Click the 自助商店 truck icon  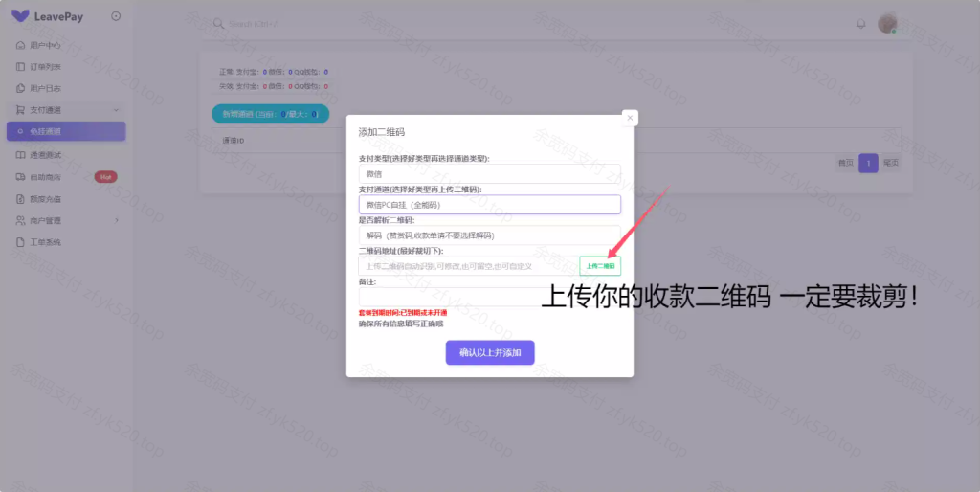click(21, 177)
